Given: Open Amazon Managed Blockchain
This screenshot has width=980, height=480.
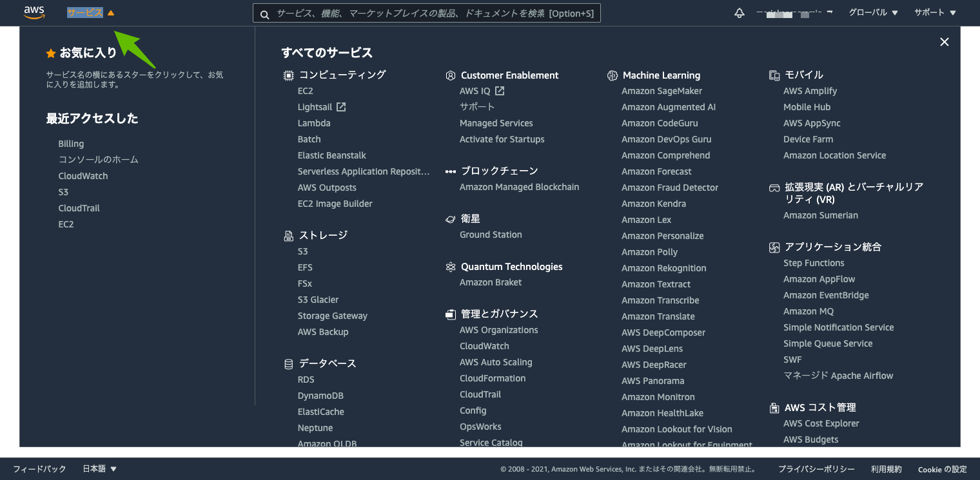Looking at the screenshot, I should coord(520,187).
